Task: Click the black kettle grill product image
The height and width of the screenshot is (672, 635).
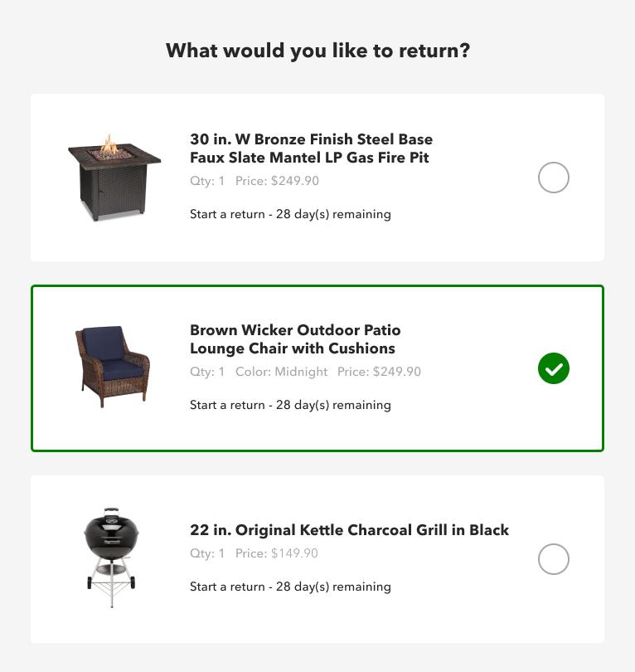Action: (111, 558)
